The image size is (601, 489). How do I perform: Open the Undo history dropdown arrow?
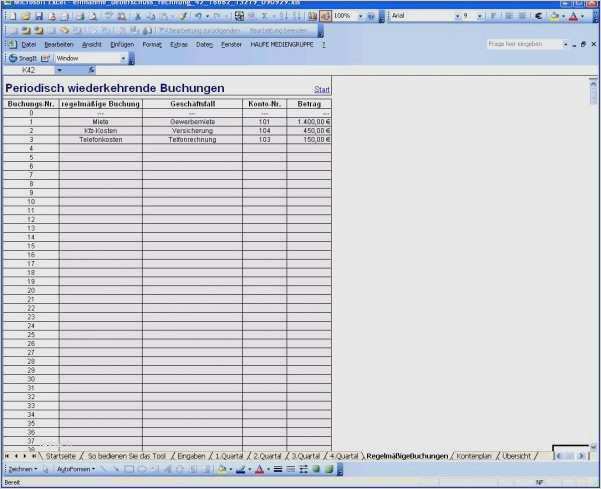(x=207, y=16)
